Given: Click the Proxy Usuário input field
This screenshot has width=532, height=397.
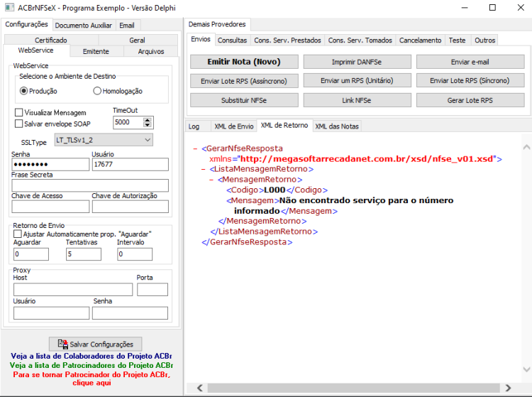Looking at the screenshot, I should tap(51, 313).
